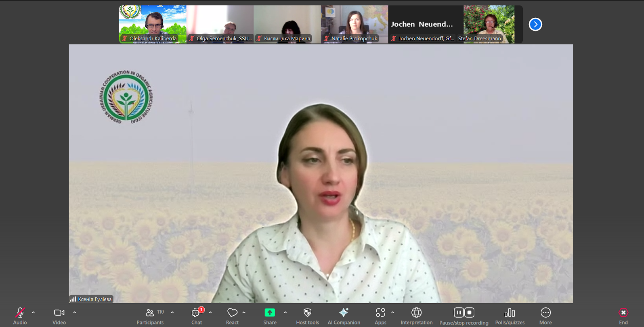Open the Chat panel
The width and height of the screenshot is (644, 327).
[x=196, y=313]
